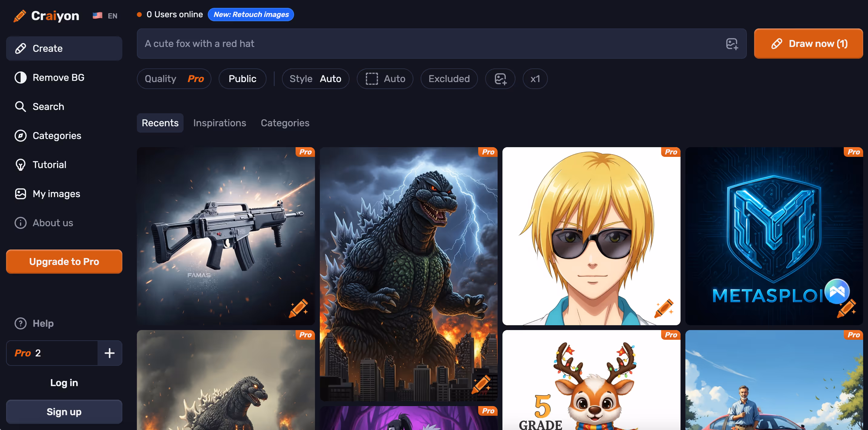868x430 pixels.
Task: Open the aspect ratio Auto selector
Action: click(385, 79)
